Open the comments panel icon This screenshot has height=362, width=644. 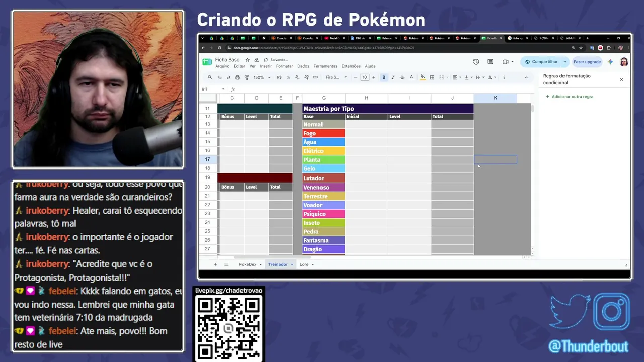coord(490,62)
